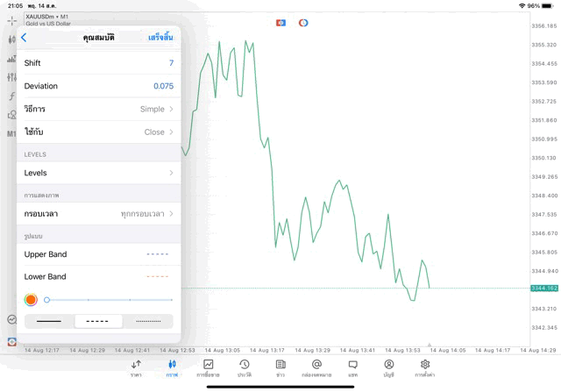Open the chat bubble icon
561x392 pixels.
352,367
